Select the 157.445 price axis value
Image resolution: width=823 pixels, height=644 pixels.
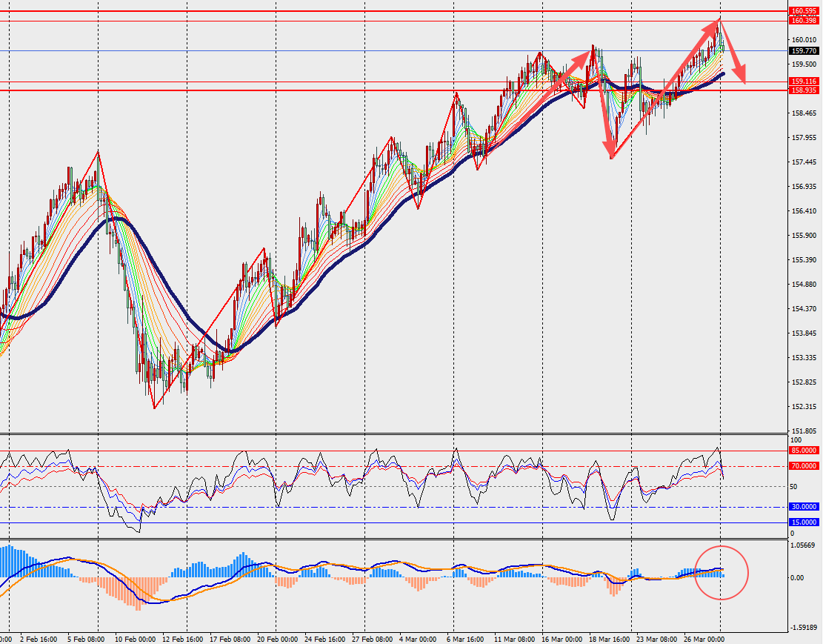coord(803,162)
